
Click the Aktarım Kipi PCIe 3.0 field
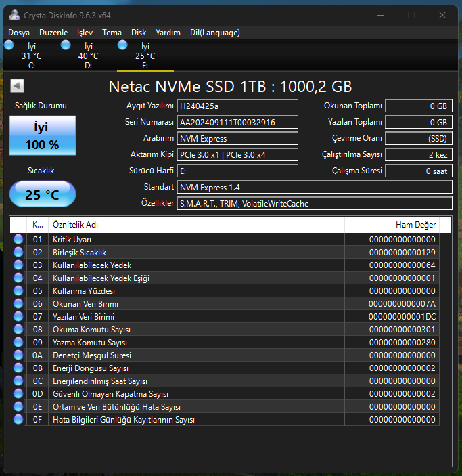pos(237,154)
